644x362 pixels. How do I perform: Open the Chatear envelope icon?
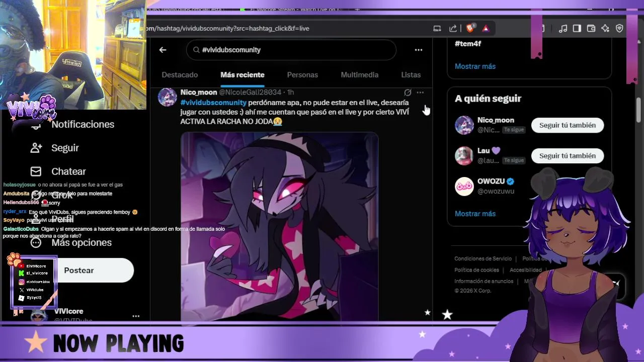tap(36, 171)
